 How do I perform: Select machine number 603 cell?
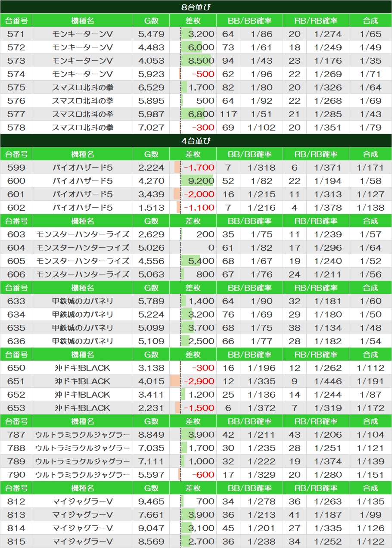click(x=16, y=234)
